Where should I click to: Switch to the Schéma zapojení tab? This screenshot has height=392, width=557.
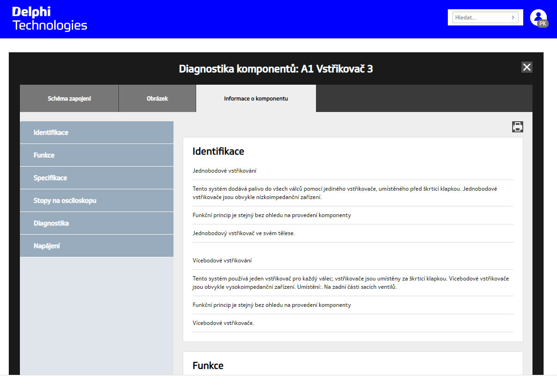click(69, 99)
